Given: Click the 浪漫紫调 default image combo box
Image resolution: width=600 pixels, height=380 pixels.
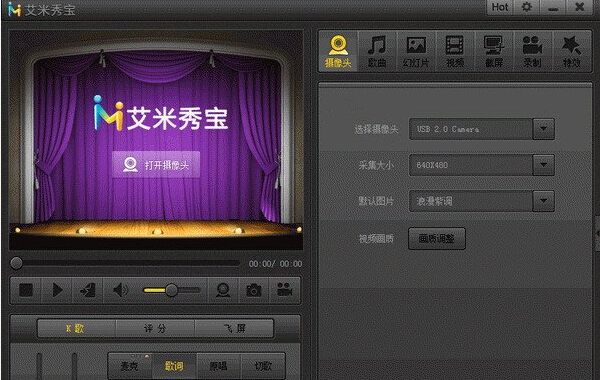Looking at the screenshot, I should pyautogui.click(x=481, y=201).
